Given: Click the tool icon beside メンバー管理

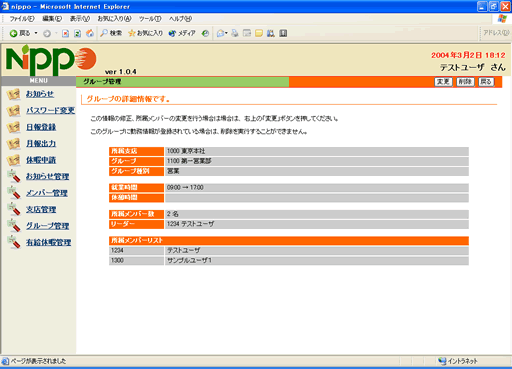Looking at the screenshot, I should [14, 193].
